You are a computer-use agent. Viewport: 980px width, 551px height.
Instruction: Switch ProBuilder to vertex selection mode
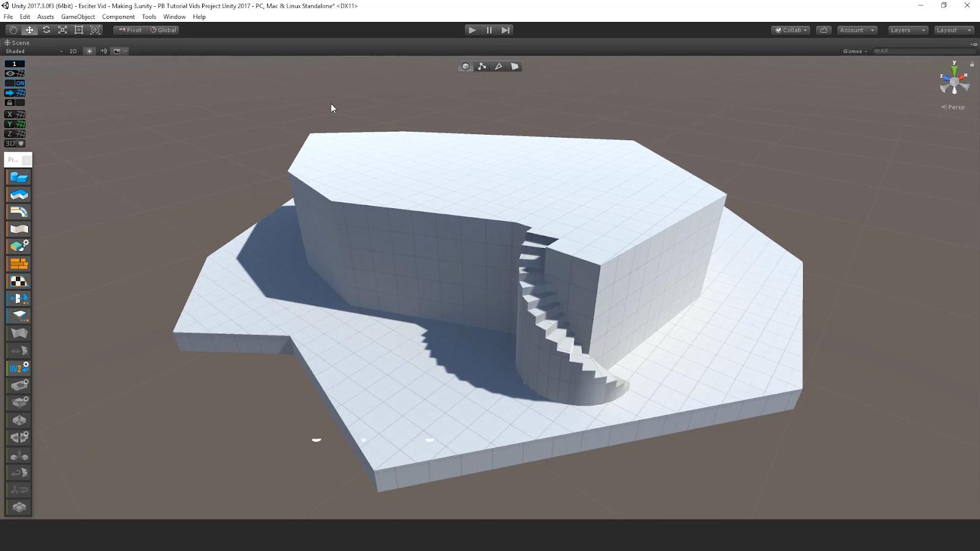coord(482,66)
